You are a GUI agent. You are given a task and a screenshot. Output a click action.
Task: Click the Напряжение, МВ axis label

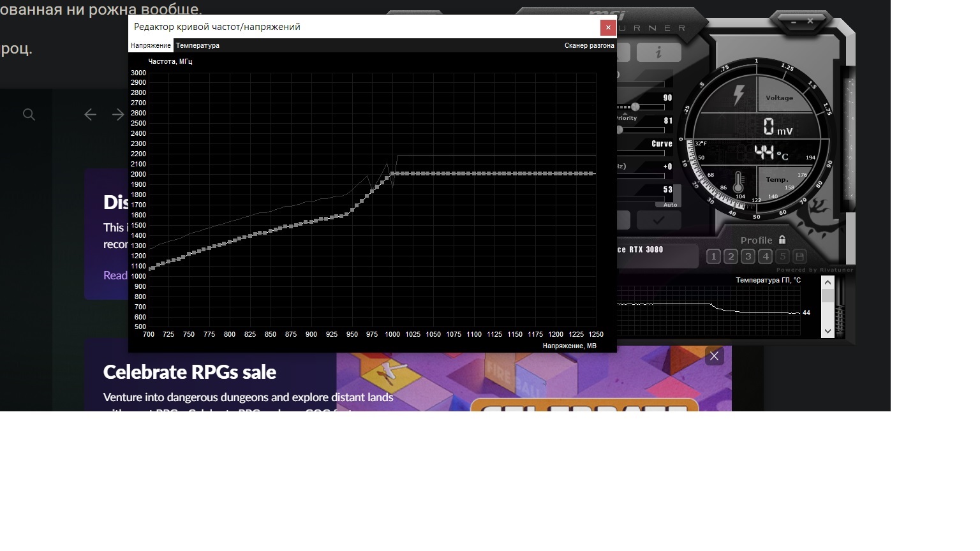point(570,346)
